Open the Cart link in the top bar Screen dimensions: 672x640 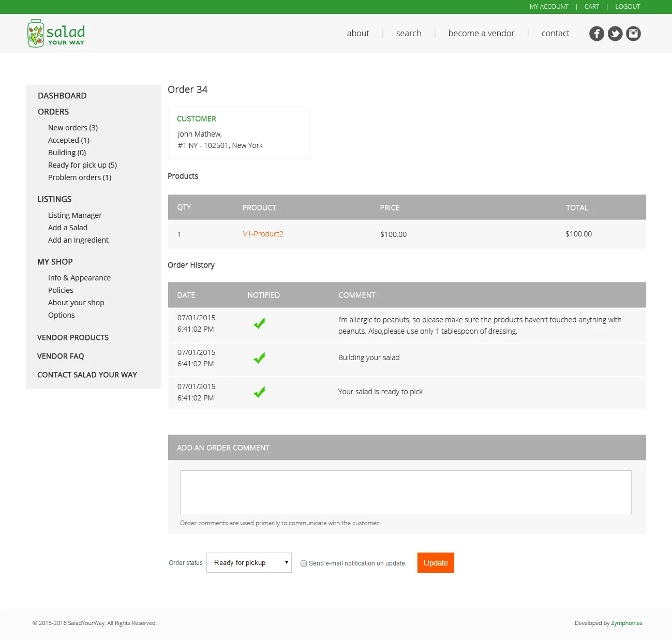(x=592, y=7)
